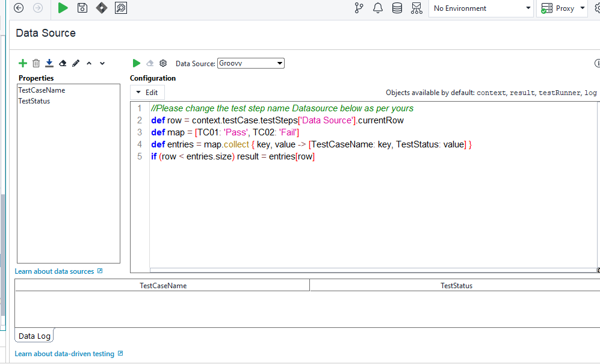The height and width of the screenshot is (364, 600).
Task: Click the pencil rename property icon
Action: (x=76, y=63)
